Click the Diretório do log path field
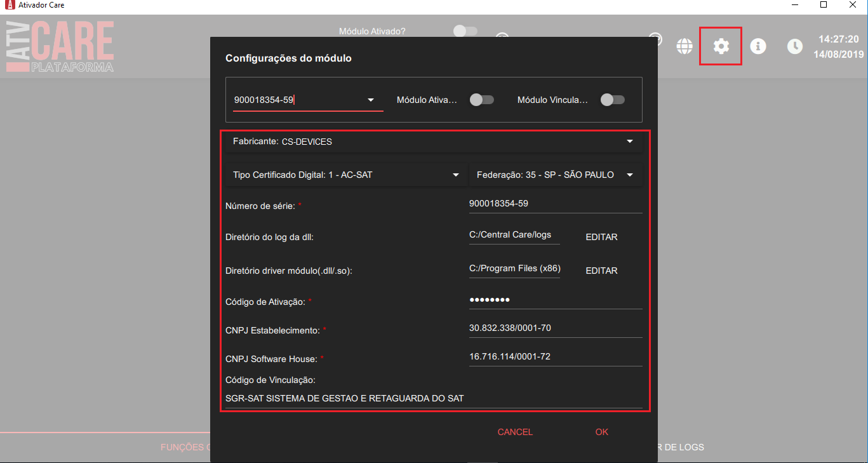Image resolution: width=868 pixels, height=463 pixels. point(514,235)
